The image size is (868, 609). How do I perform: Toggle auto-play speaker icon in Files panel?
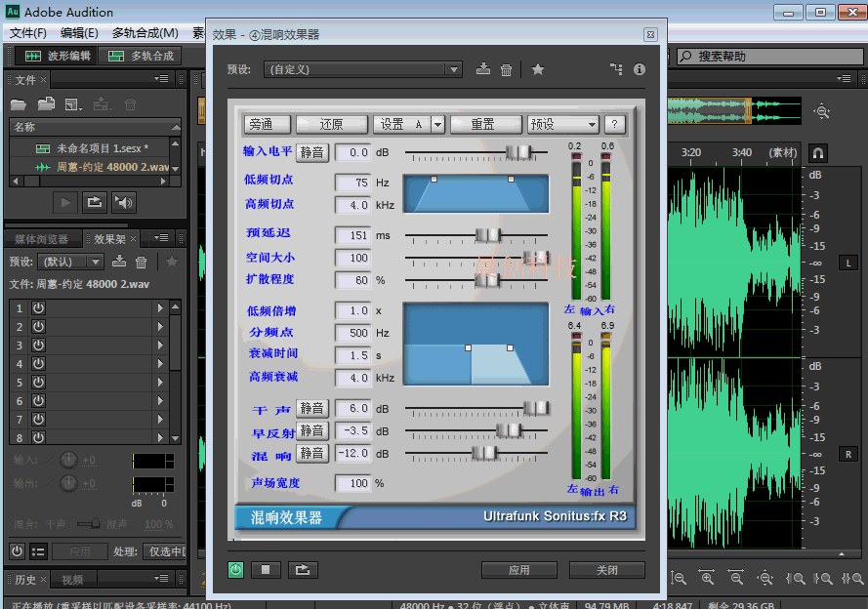click(x=123, y=202)
